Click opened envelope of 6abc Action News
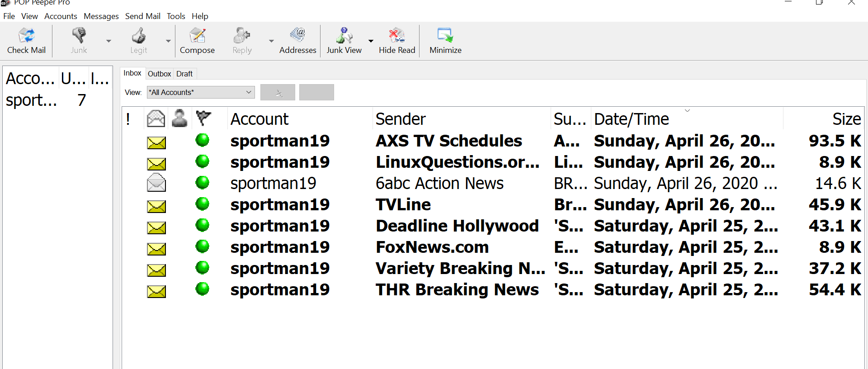This screenshot has width=868, height=369. [156, 183]
